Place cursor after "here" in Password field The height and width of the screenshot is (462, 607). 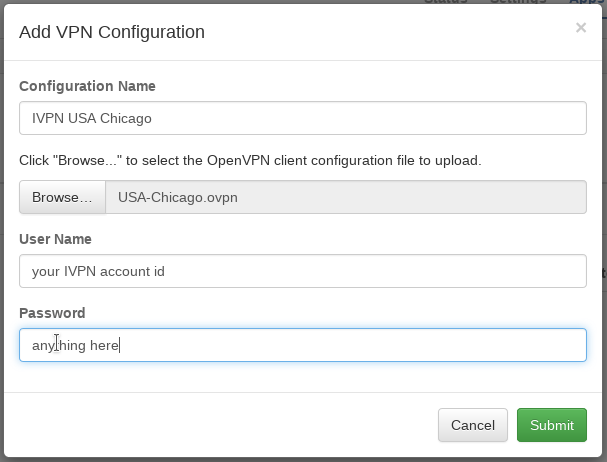tap(121, 345)
